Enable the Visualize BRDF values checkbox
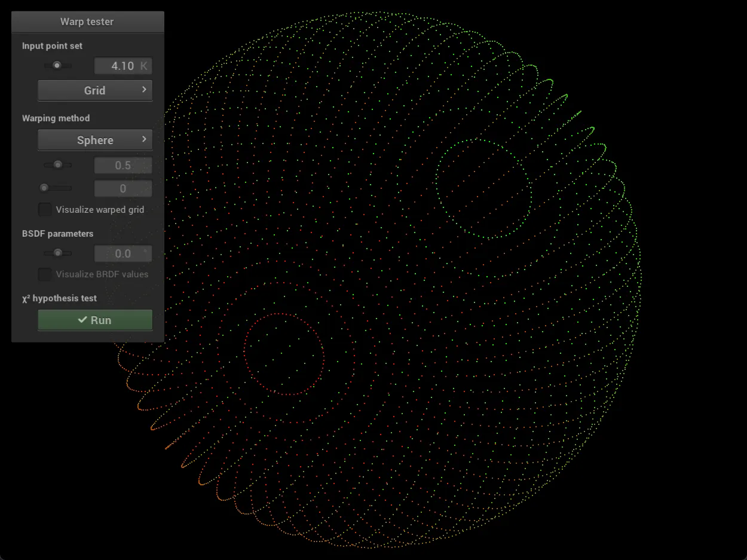747x560 pixels. 45,274
